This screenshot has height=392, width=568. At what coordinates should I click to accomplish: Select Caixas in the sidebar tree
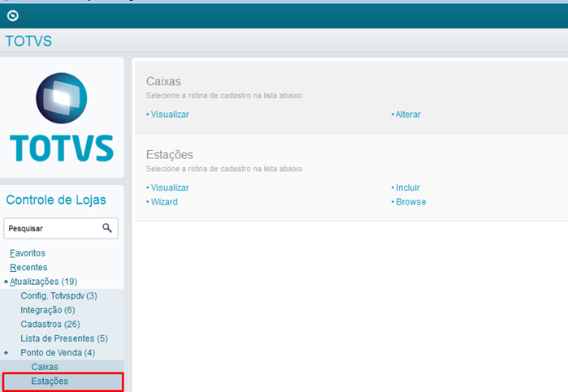45,367
